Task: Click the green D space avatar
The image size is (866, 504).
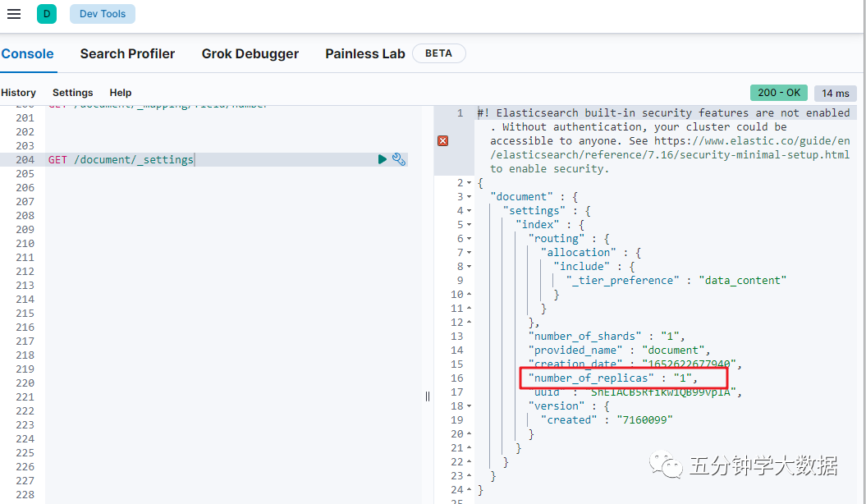Action: pos(47,14)
